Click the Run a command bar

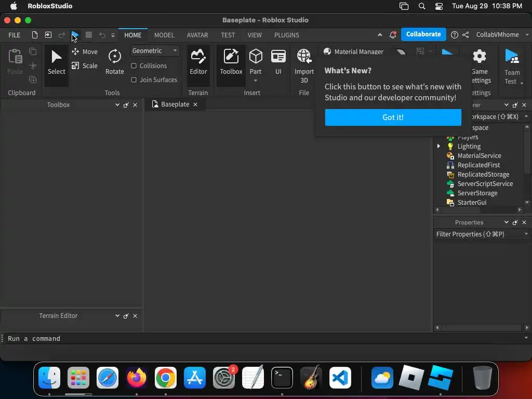coord(263,338)
